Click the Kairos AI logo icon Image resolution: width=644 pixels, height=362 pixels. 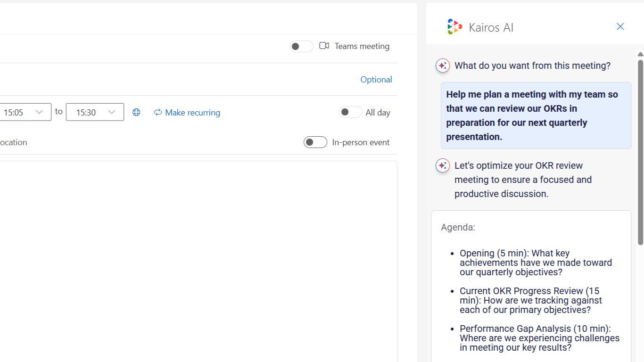click(454, 27)
